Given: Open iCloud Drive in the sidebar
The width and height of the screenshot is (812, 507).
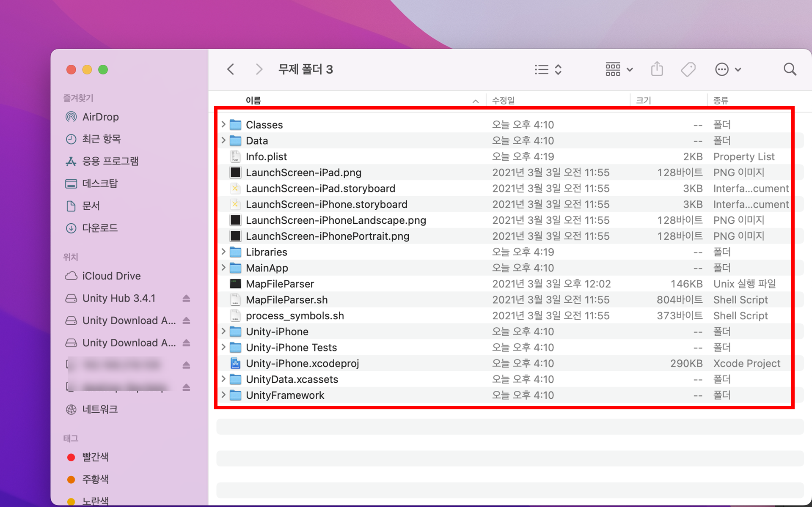Looking at the screenshot, I should click(111, 276).
